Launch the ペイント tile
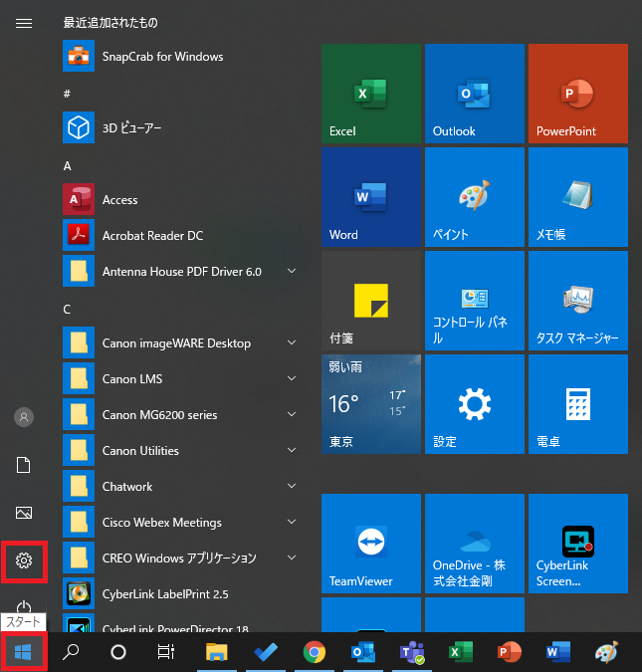This screenshot has height=672, width=642. pyautogui.click(x=475, y=197)
